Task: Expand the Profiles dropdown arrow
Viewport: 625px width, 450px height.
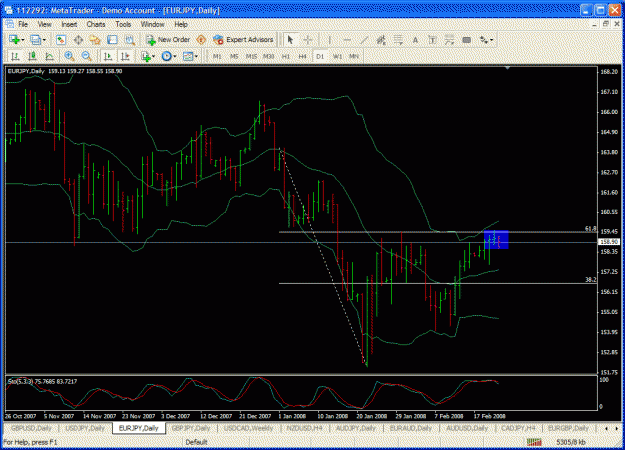Action: [x=44, y=40]
